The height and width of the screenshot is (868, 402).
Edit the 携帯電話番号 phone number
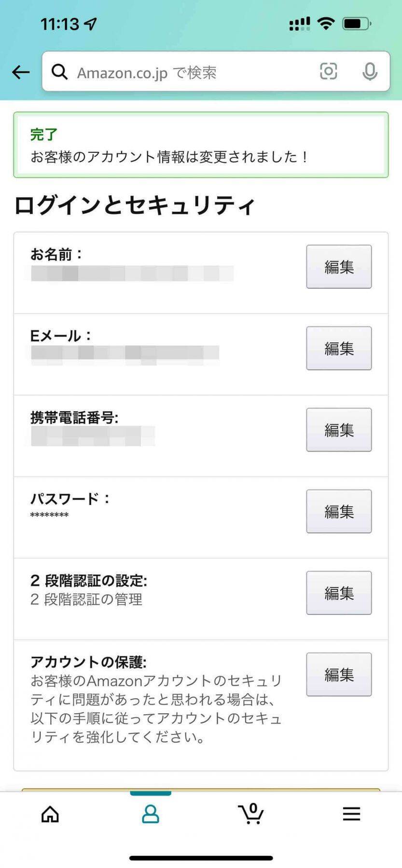click(339, 430)
